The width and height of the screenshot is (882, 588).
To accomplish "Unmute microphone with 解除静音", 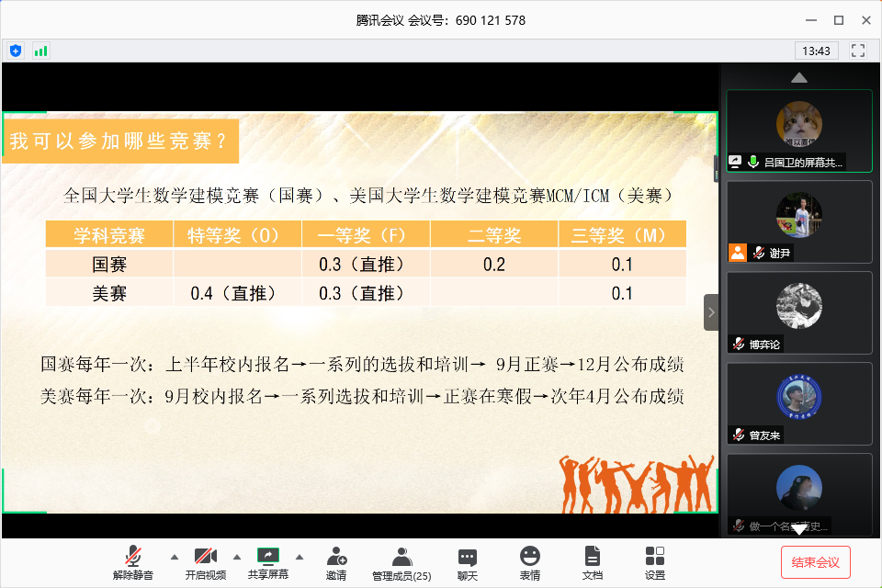I will tap(134, 562).
